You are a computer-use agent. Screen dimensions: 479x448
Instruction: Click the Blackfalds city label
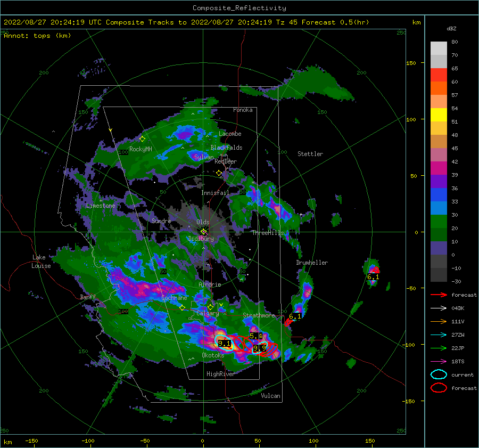[226, 148]
